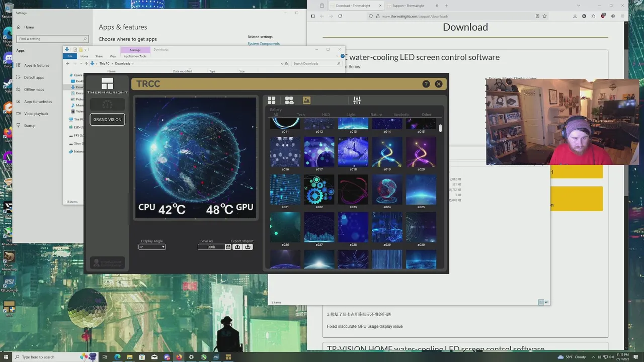Choose gallery thumbnail a019
Screen dimensions: 644x362
(387, 152)
